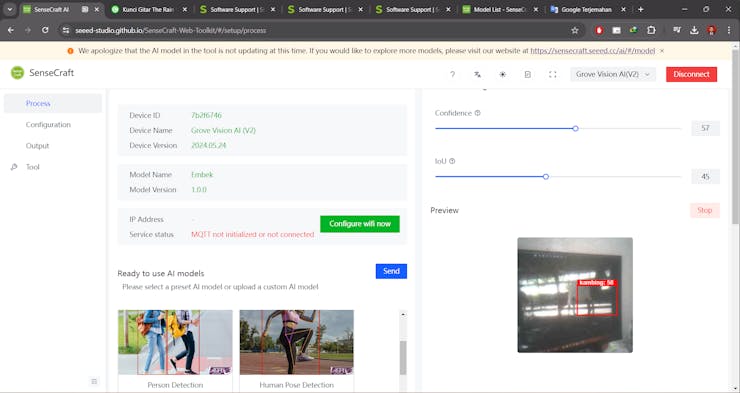This screenshot has width=740, height=393.
Task: Click the models list scroll-up arrow
Action: pyautogui.click(x=403, y=315)
